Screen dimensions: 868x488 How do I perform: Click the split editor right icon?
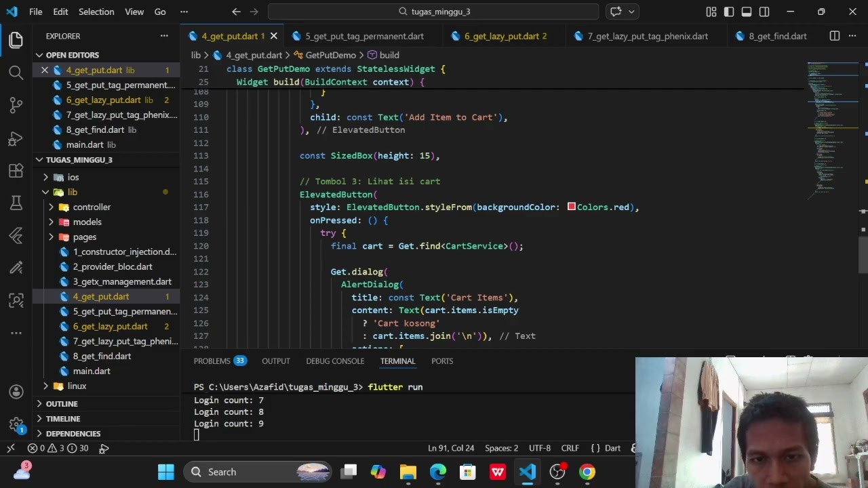point(835,36)
